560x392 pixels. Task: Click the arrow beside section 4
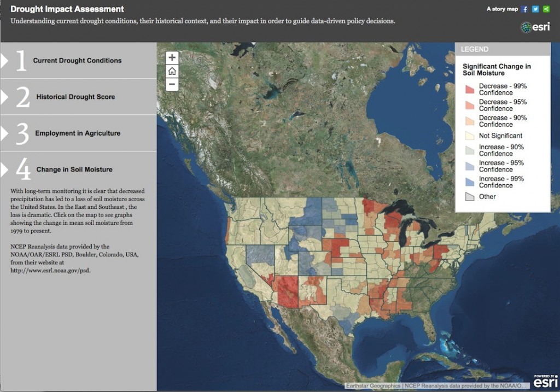click(x=4, y=169)
